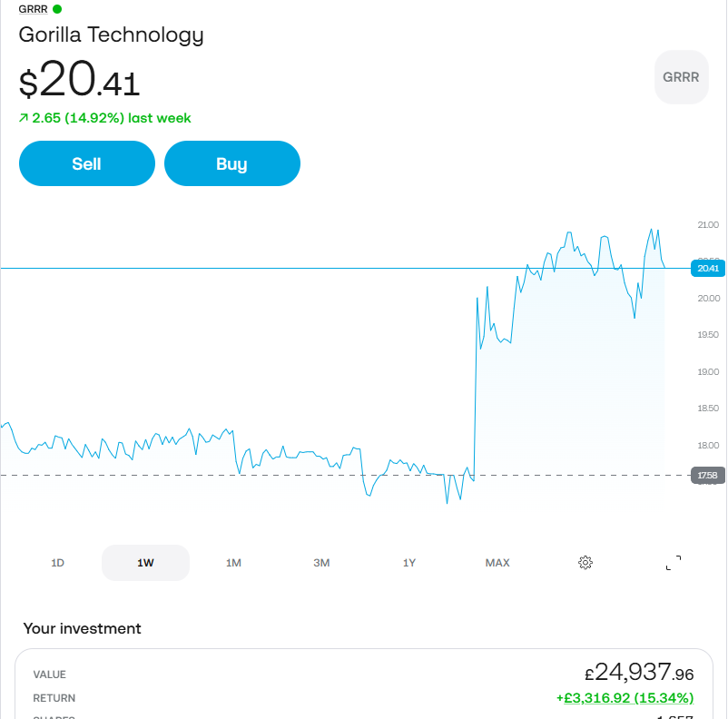728x719 pixels.
Task: Click the RETURN label
Action: point(54,698)
